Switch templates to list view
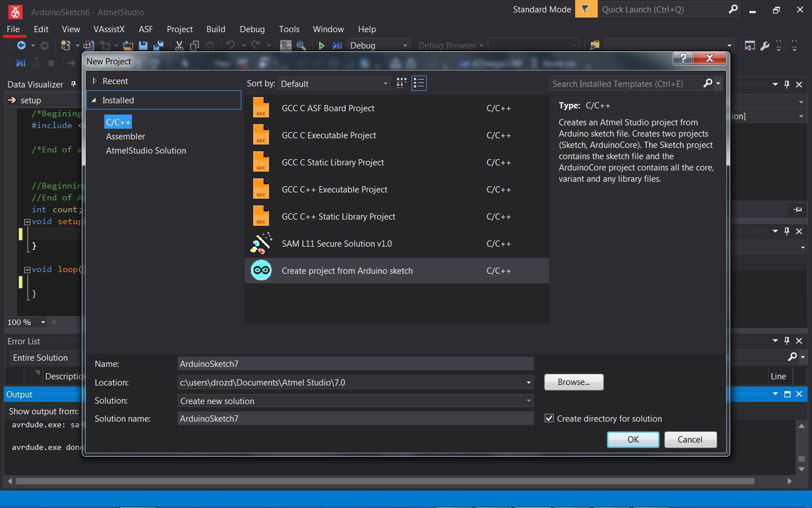Screen dimensions: 812x508 [x=419, y=84]
